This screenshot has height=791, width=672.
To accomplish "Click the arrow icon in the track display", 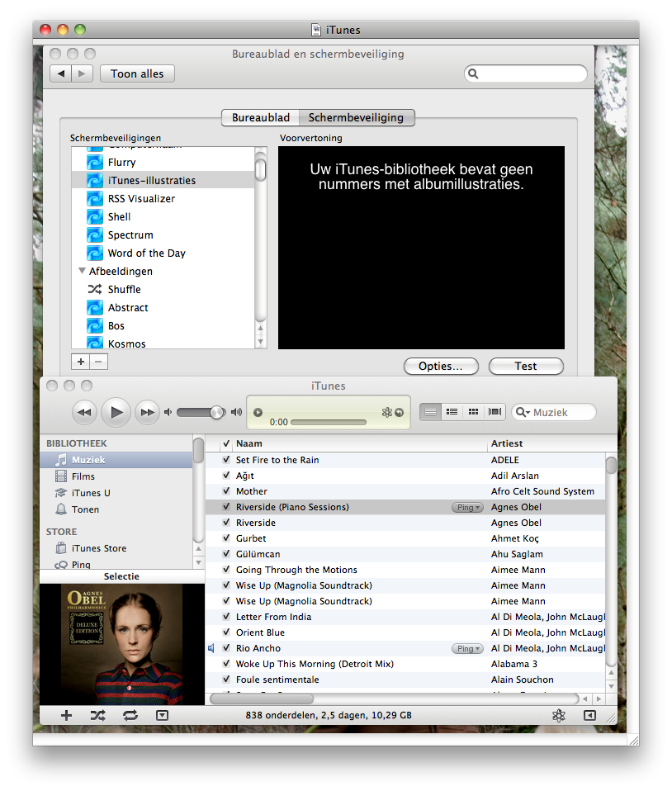I will pyautogui.click(x=399, y=413).
